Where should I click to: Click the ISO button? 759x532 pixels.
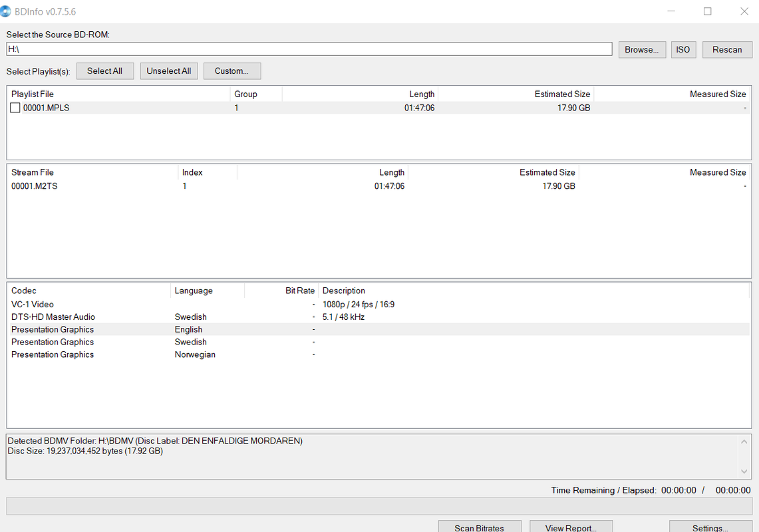(683, 50)
